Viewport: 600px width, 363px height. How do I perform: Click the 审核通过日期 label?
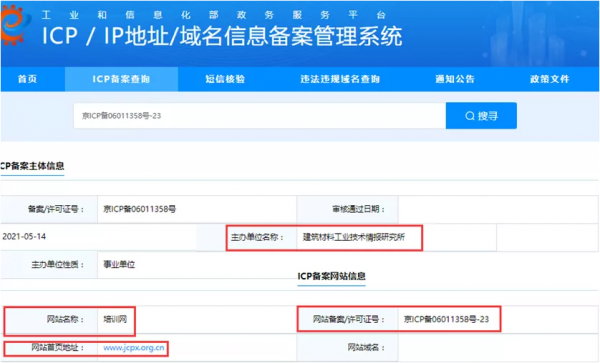tap(359, 209)
